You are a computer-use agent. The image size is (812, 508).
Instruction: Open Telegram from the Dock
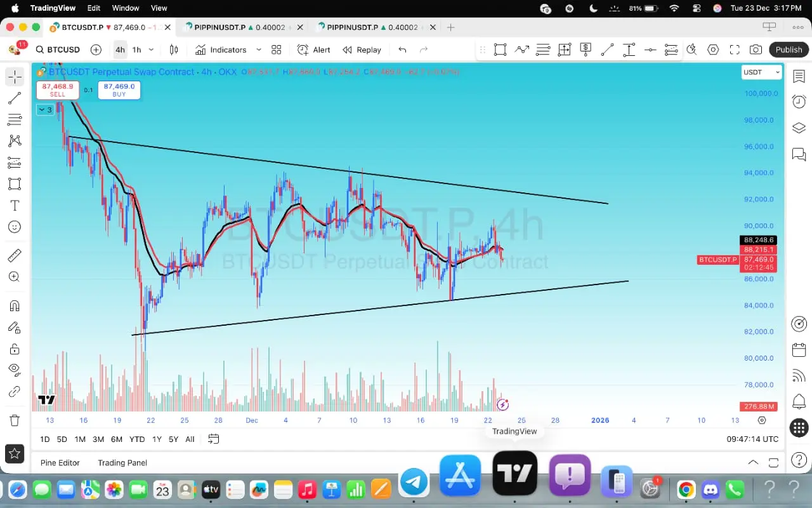[x=414, y=482]
